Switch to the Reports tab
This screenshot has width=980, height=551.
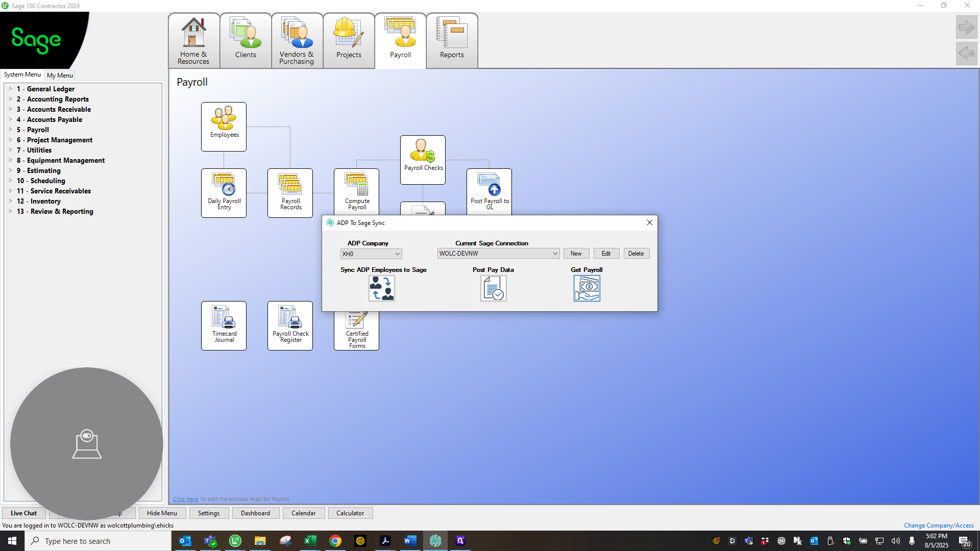(x=452, y=41)
